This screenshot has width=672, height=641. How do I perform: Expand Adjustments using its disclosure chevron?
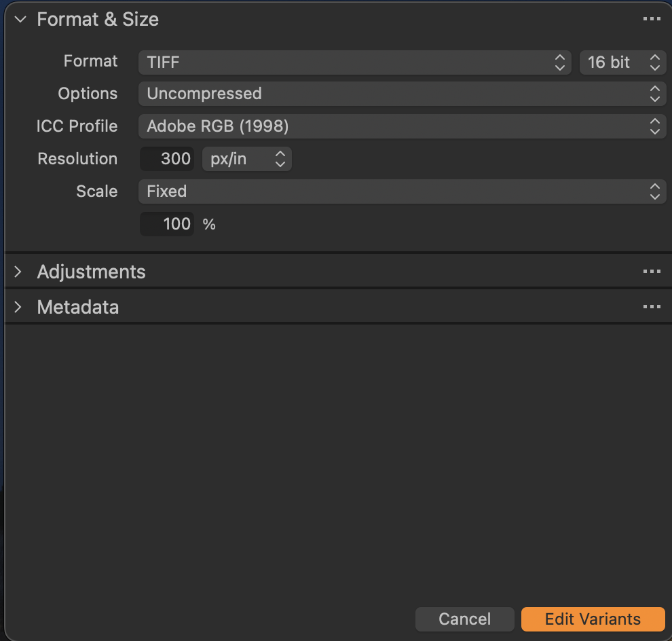(x=18, y=272)
